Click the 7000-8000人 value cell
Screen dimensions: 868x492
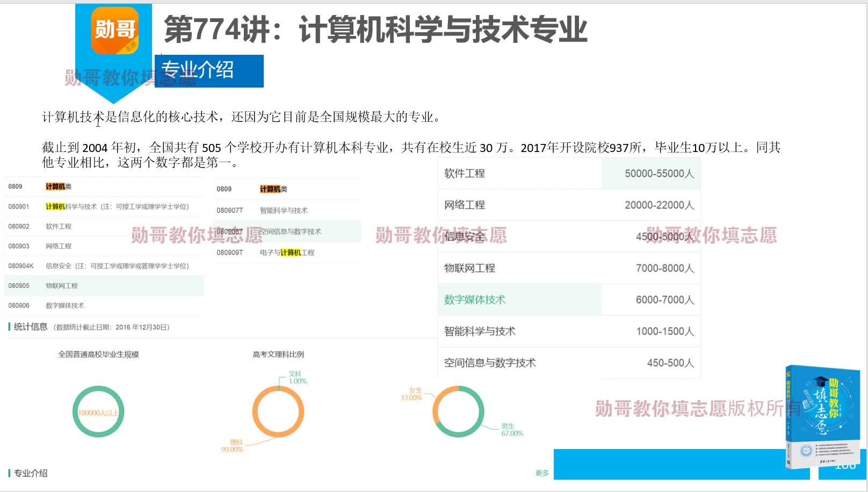click(x=665, y=268)
